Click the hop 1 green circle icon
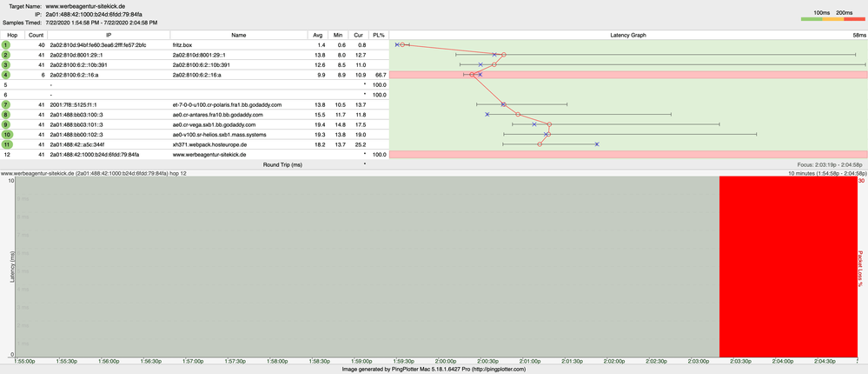The width and height of the screenshot is (868, 374). (x=5, y=44)
